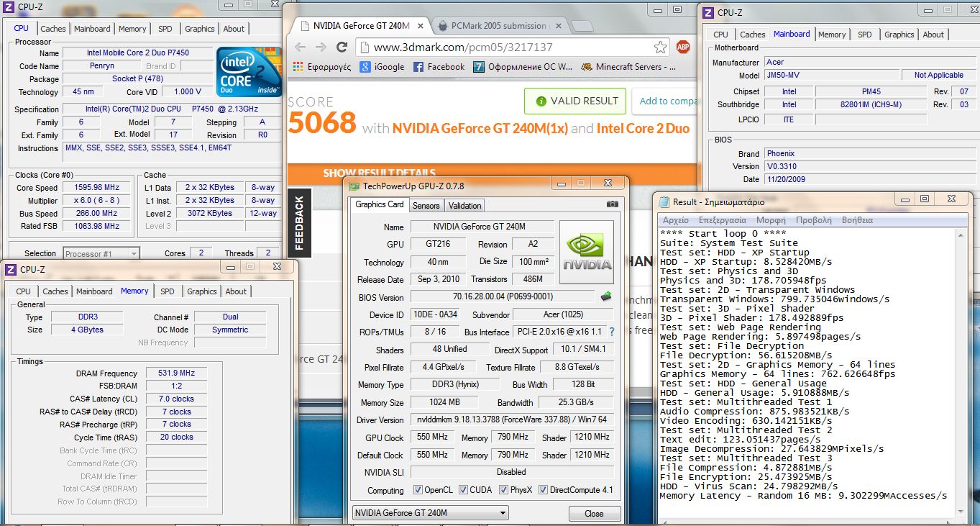Click the Chrome address bar URL
The image size is (980, 526).
(463, 47)
